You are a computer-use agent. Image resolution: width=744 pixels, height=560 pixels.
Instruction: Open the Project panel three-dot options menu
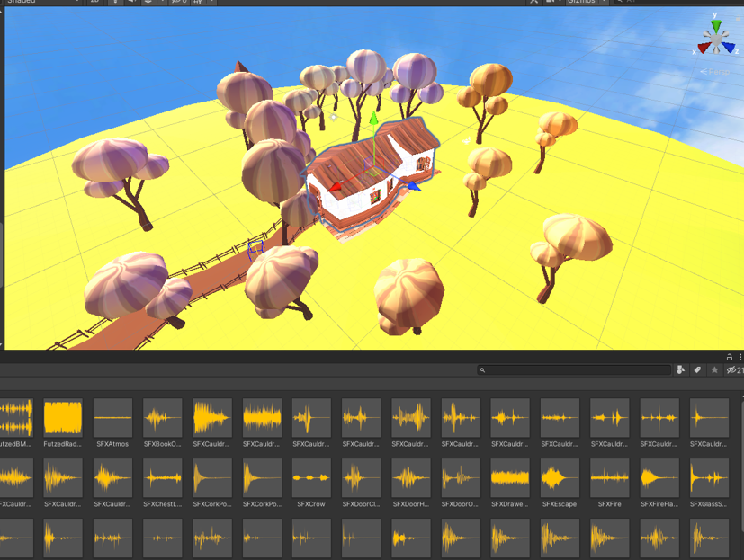[740, 357]
